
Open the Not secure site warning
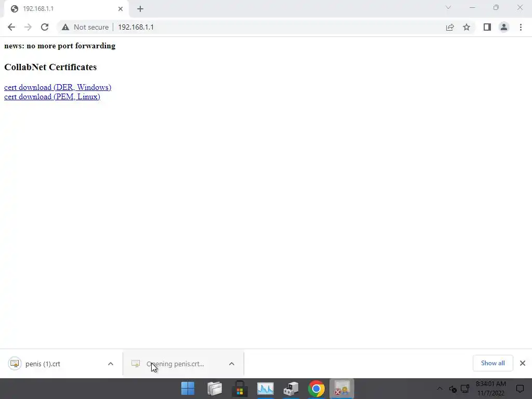[x=85, y=27]
